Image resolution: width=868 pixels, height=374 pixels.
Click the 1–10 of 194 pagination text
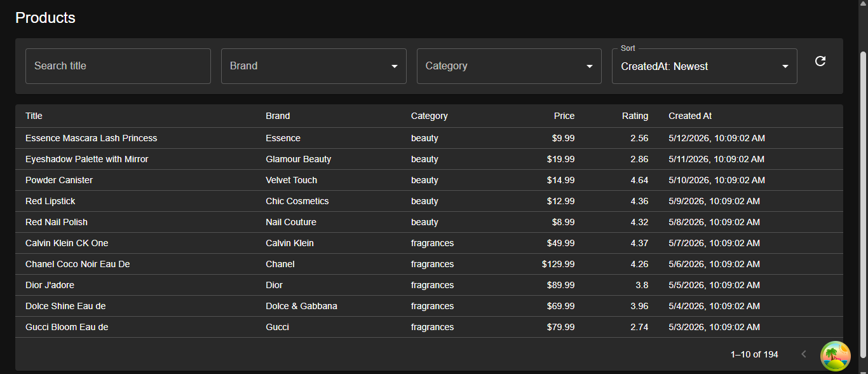click(754, 354)
